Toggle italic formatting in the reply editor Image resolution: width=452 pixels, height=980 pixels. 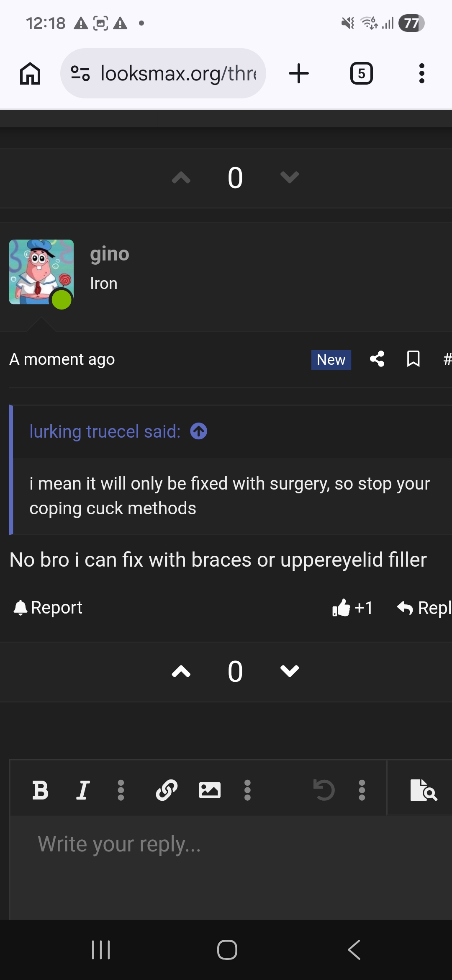click(x=82, y=790)
